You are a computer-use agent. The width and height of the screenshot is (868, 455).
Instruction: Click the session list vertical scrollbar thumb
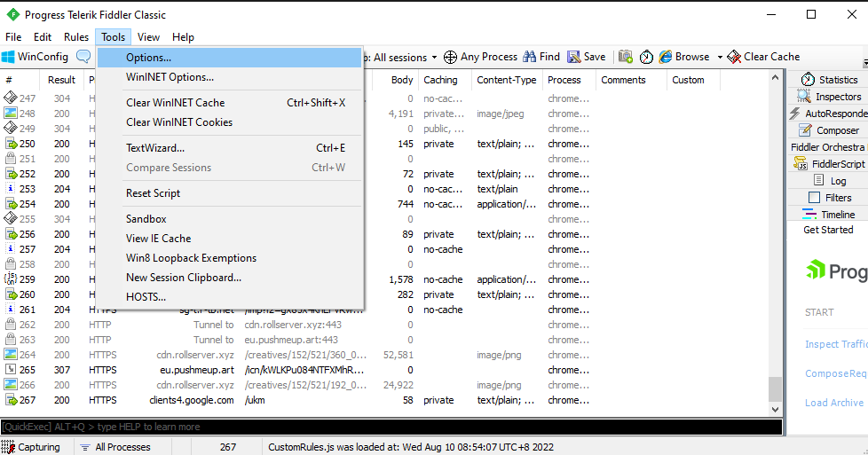tap(775, 388)
